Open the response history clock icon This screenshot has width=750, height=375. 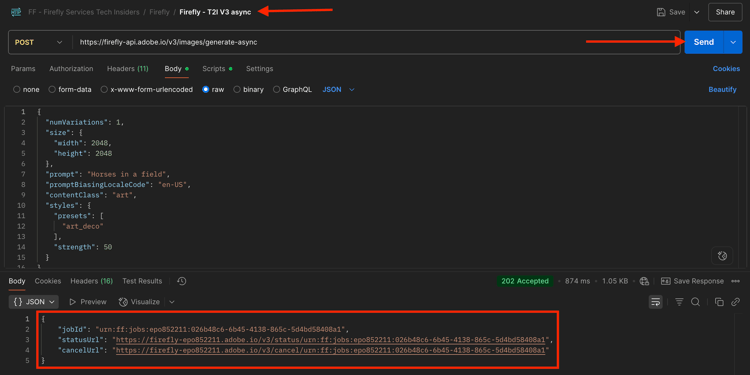[x=181, y=281]
